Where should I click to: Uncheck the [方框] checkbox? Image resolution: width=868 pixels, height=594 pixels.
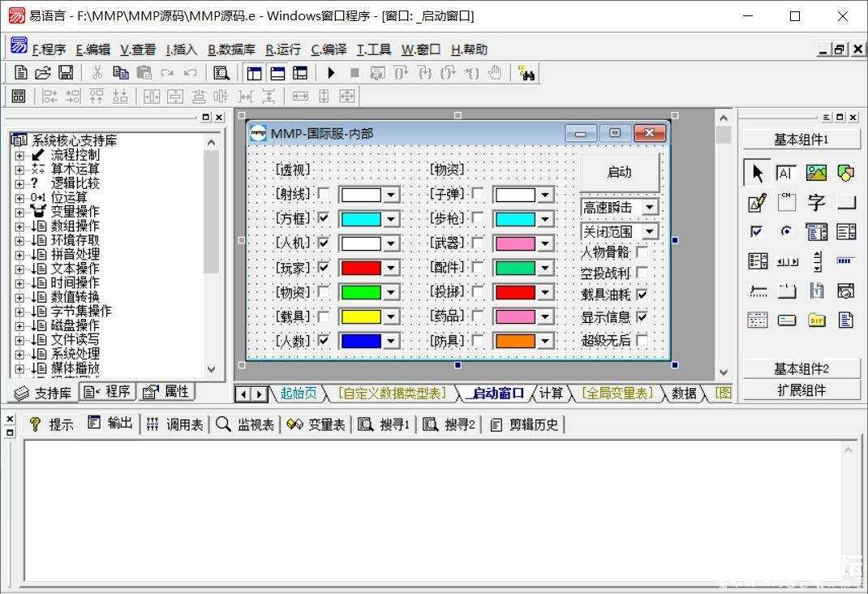[x=324, y=218]
